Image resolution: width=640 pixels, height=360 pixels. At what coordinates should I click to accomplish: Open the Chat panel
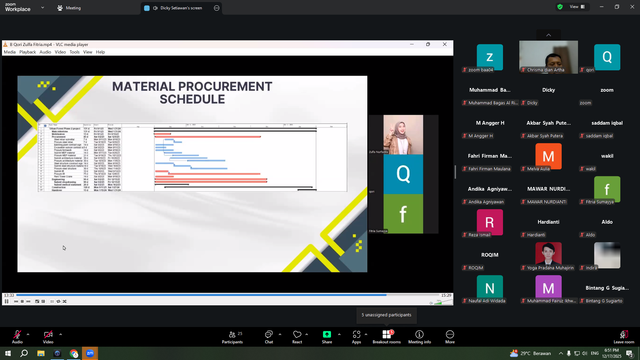(x=269, y=337)
